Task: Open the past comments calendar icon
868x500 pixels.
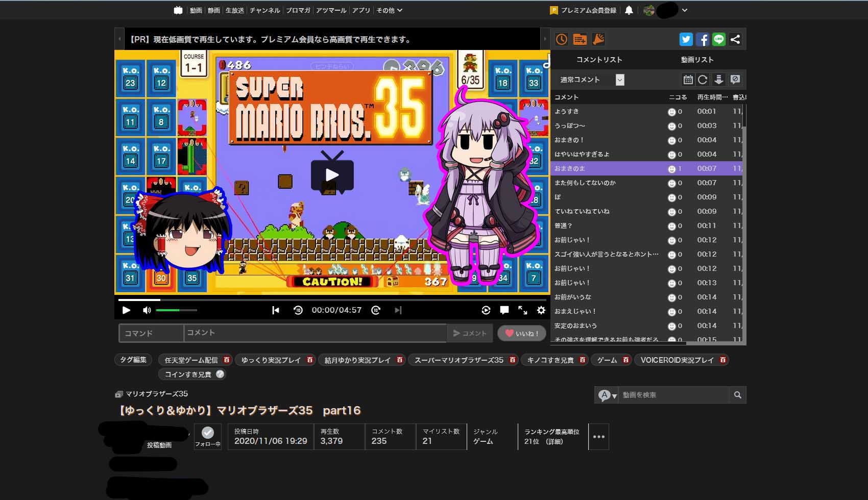Action: [688, 80]
